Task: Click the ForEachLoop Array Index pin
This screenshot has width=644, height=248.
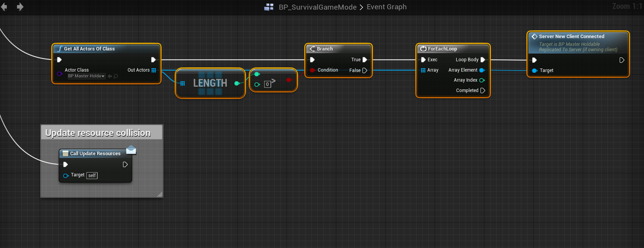Action: click(x=482, y=80)
